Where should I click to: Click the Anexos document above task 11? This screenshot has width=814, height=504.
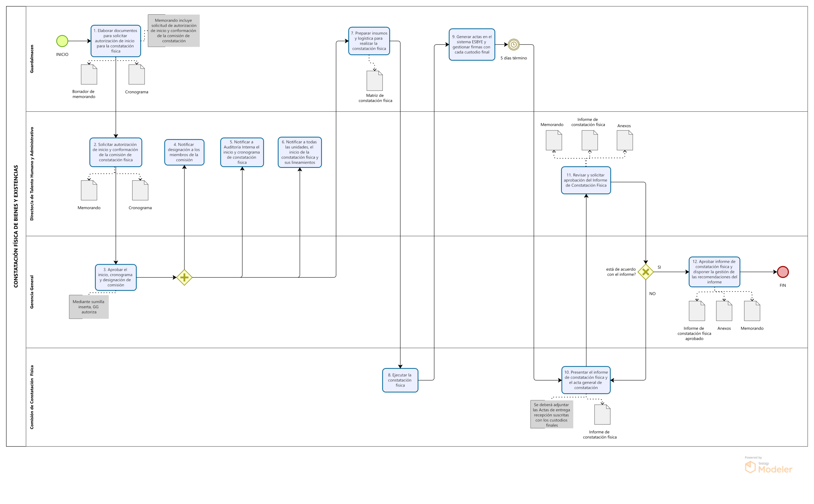pyautogui.click(x=624, y=140)
